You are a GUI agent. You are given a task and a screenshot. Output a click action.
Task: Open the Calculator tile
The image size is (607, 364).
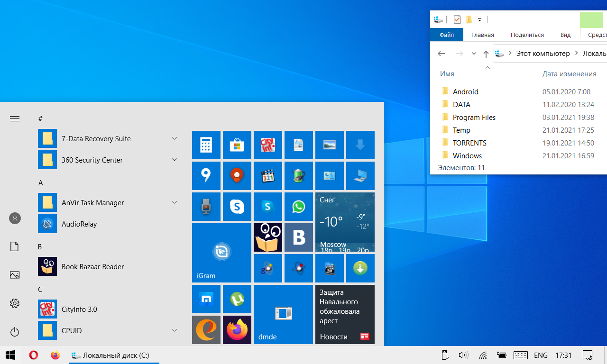point(206,145)
